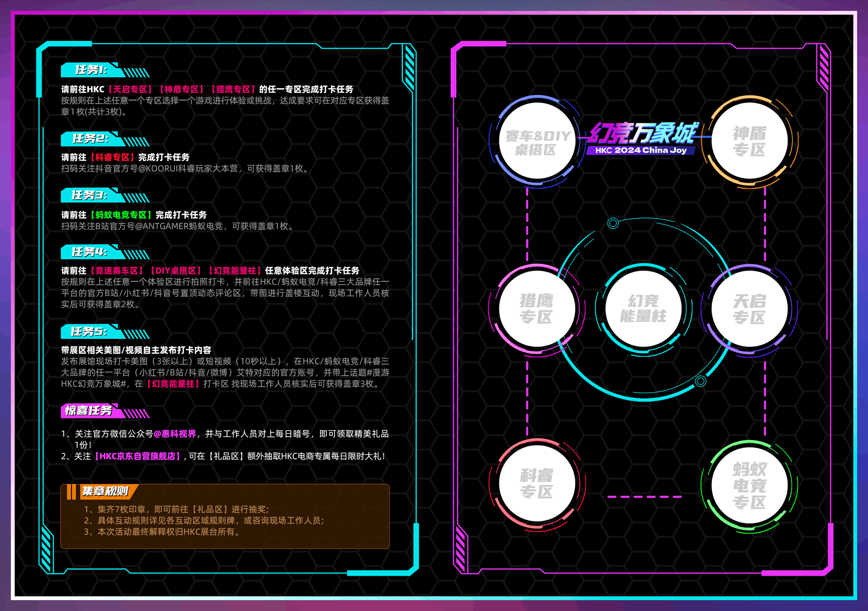Click the 【HKC京东自营旗舰店】 link text
The image size is (868, 611).
137,456
